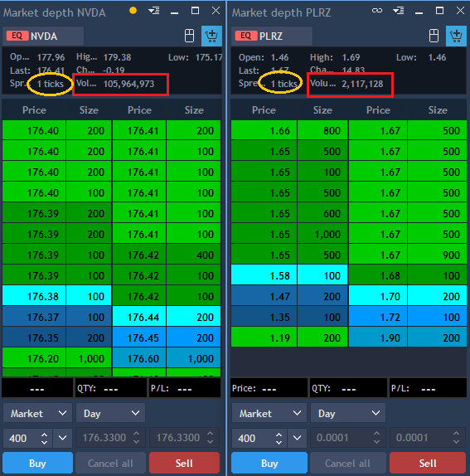Click PLRZ volume value 2,117,128

tap(362, 84)
